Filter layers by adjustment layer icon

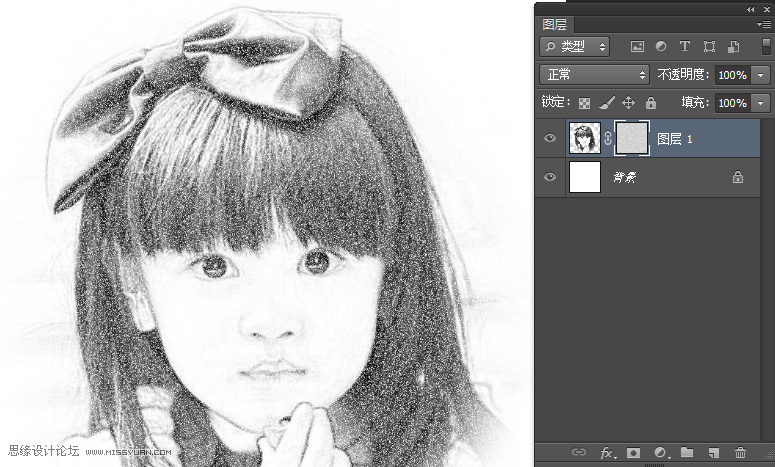661,46
